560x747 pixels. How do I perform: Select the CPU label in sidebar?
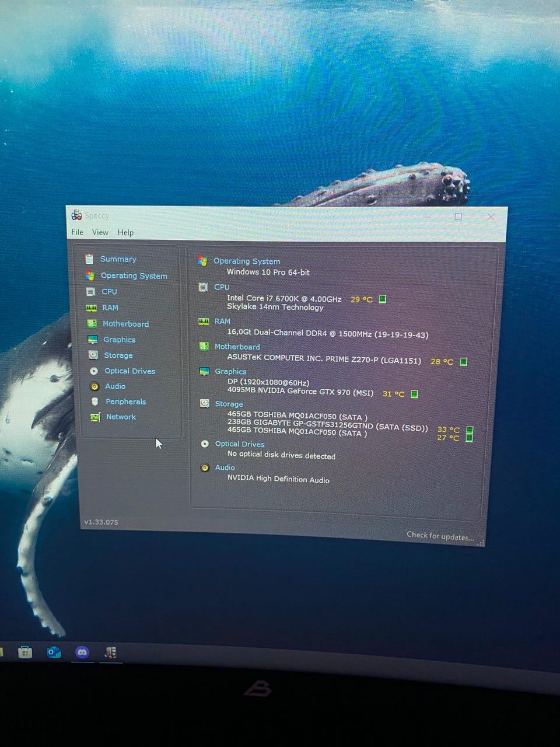pyautogui.click(x=110, y=291)
